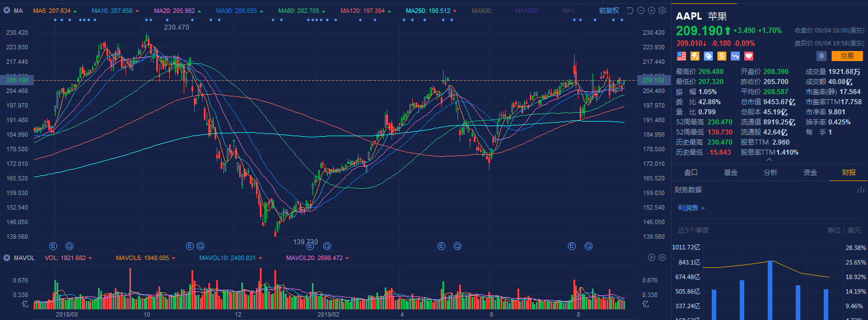This screenshot has width=868, height=320.
Task: Click the reset chart view arrow icon
Action: [630, 10]
